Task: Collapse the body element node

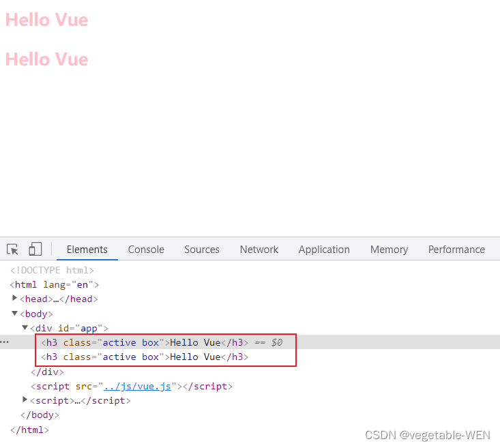Action: point(14,313)
